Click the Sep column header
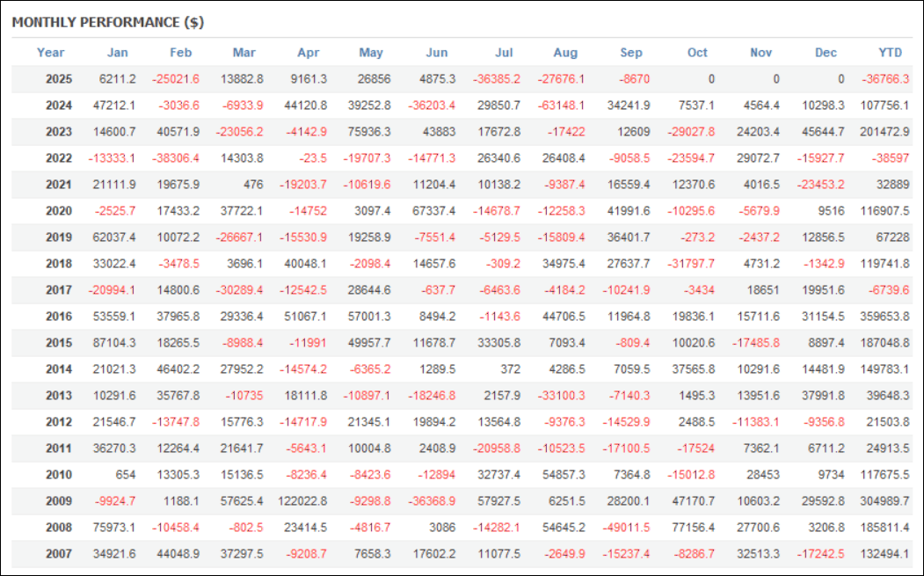The width and height of the screenshot is (924, 576). pyautogui.click(x=631, y=53)
